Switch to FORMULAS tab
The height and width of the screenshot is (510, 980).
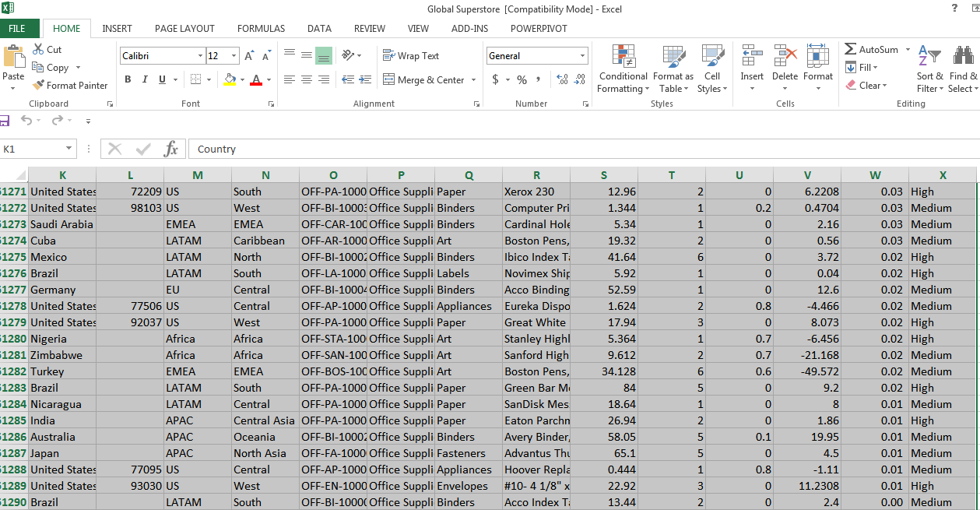coord(261,29)
